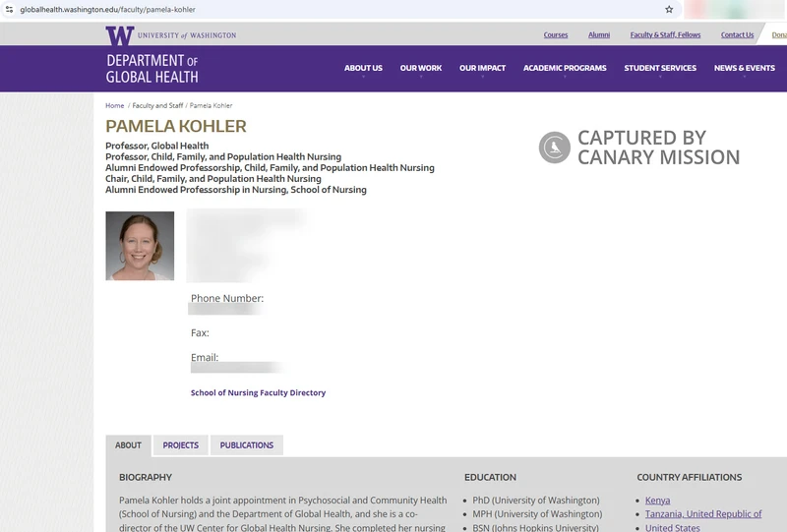The width and height of the screenshot is (787, 532).
Task: Open the Contact Us link
Action: click(x=737, y=34)
